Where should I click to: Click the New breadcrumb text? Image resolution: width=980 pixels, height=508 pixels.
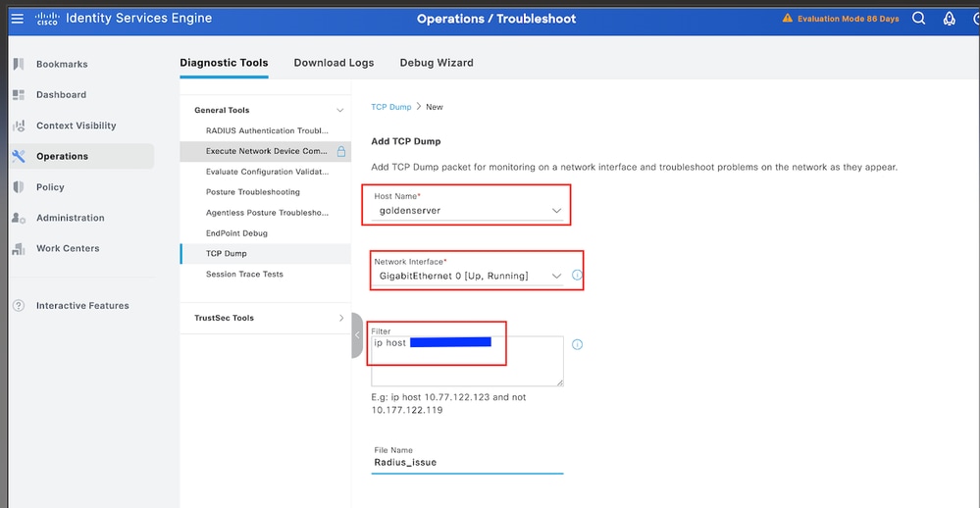pos(435,107)
